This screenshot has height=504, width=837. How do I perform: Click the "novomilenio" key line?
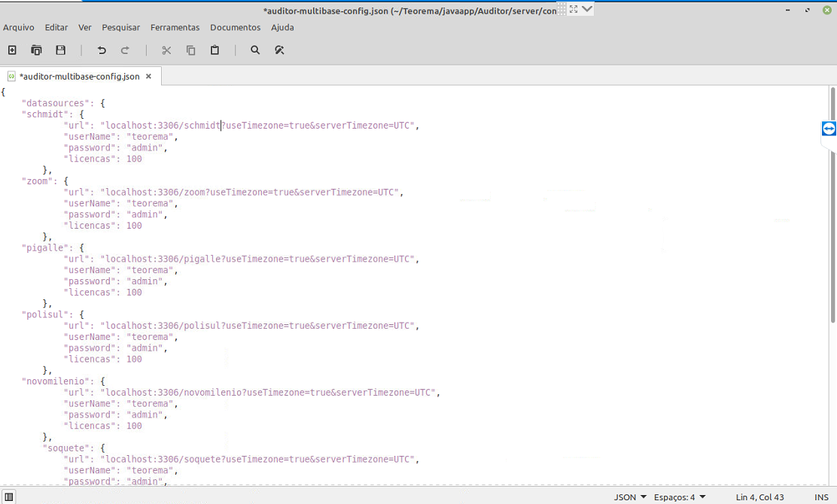pos(63,381)
